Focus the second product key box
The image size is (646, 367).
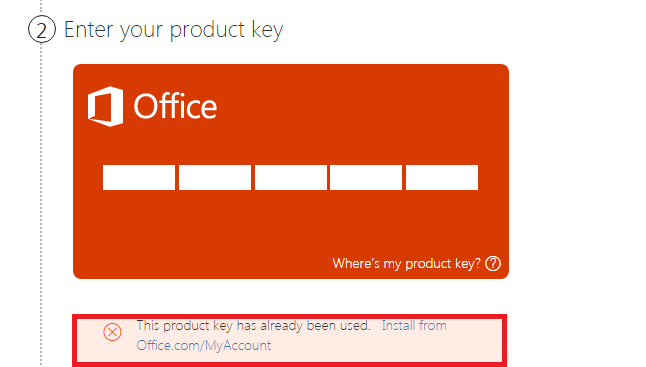pyautogui.click(x=215, y=178)
